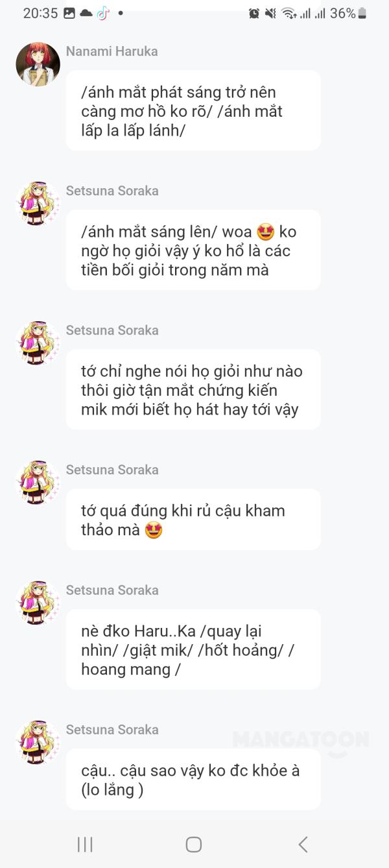Tap the image notification icon in the status bar
Screen dimensions: 389x868
[x=70, y=13]
